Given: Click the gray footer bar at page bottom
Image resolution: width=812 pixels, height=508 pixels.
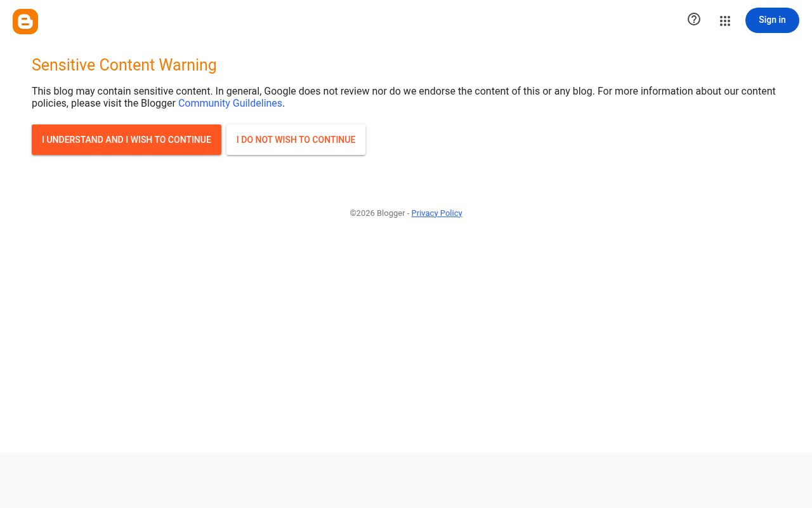Looking at the screenshot, I should (x=406, y=480).
